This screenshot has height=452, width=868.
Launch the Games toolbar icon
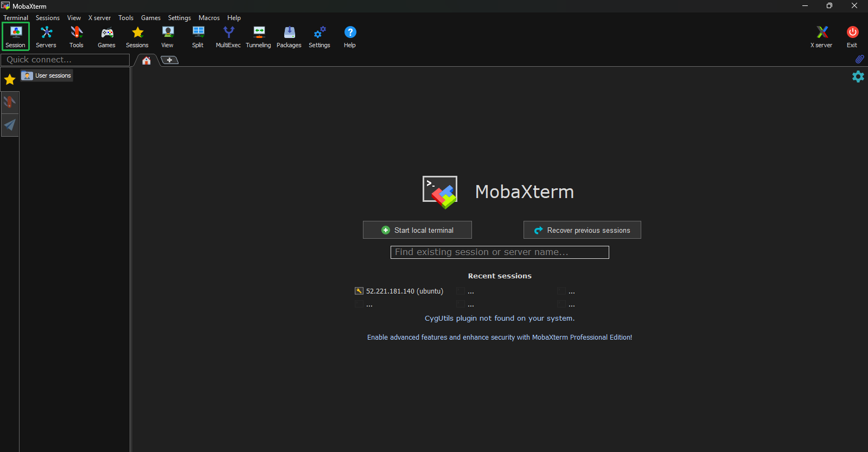click(x=107, y=37)
